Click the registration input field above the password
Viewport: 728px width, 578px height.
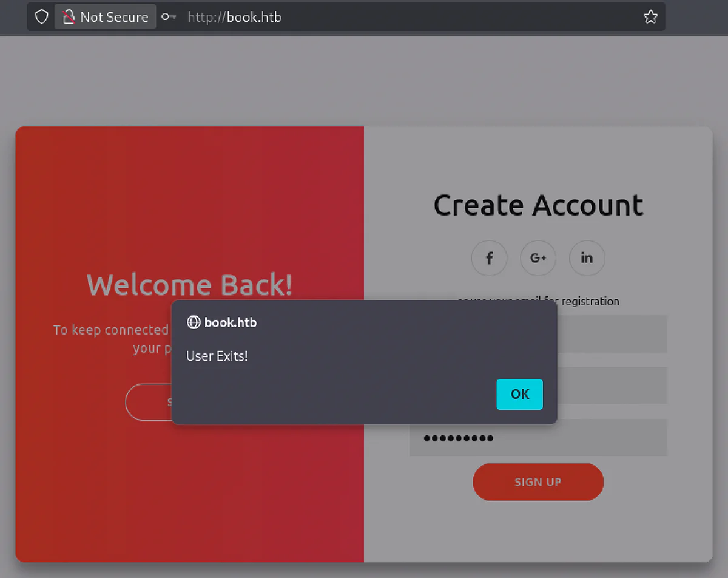coord(612,386)
